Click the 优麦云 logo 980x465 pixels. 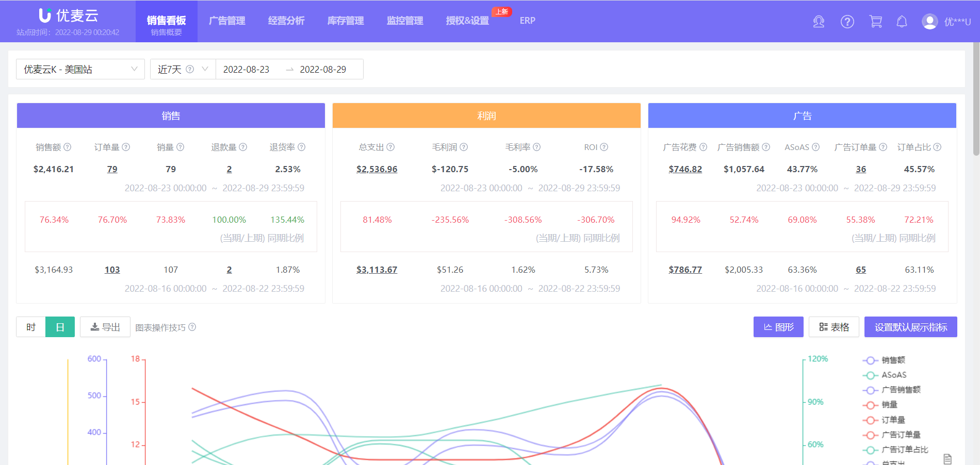69,15
